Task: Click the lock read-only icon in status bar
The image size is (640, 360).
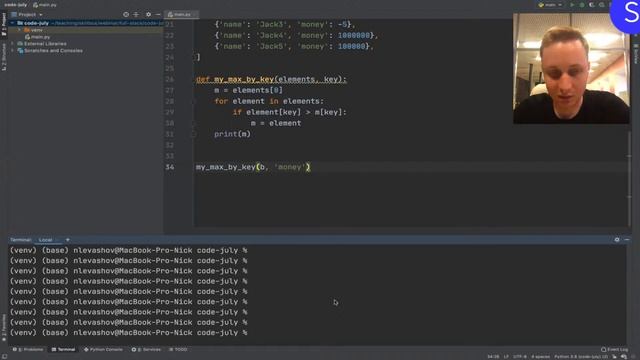Action: 614,357
